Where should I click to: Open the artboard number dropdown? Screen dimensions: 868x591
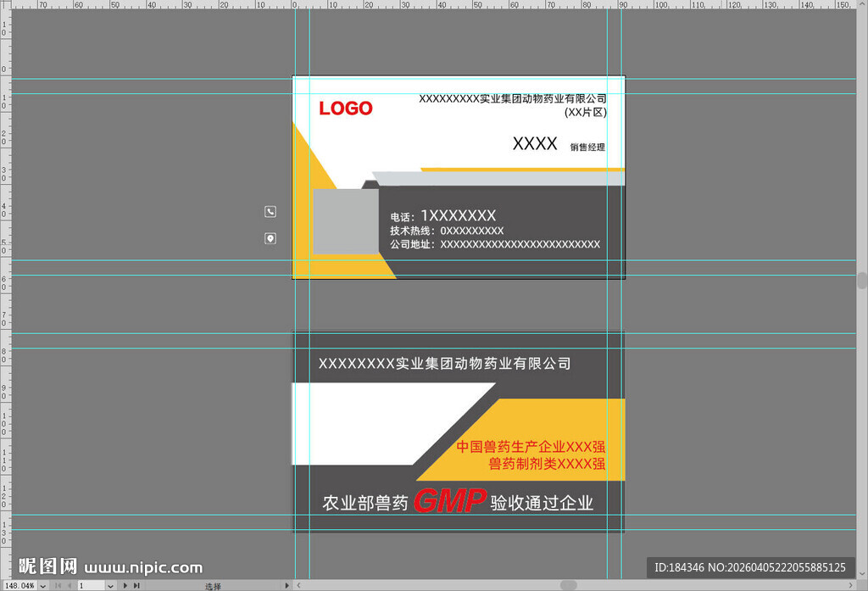[x=110, y=585]
